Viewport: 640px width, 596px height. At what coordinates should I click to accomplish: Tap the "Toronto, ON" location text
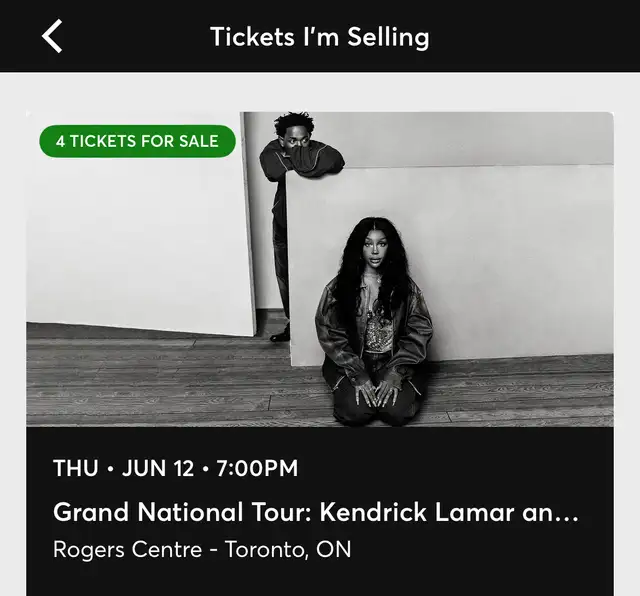(x=288, y=550)
